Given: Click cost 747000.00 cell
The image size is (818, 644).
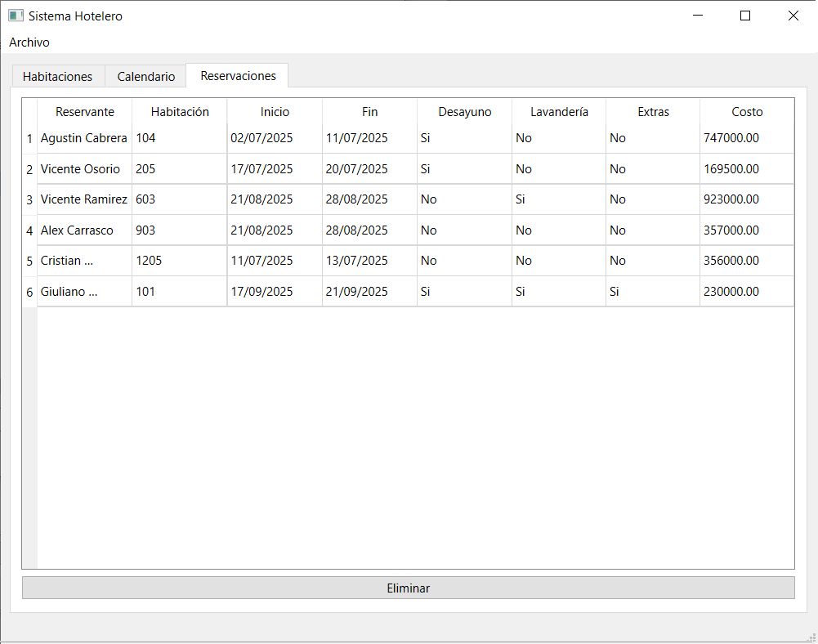Looking at the screenshot, I should click(x=747, y=138).
